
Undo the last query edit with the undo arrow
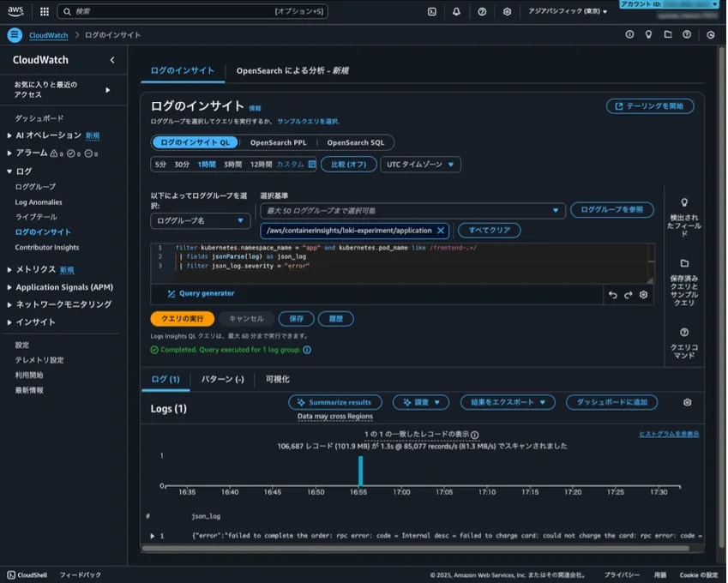point(612,295)
